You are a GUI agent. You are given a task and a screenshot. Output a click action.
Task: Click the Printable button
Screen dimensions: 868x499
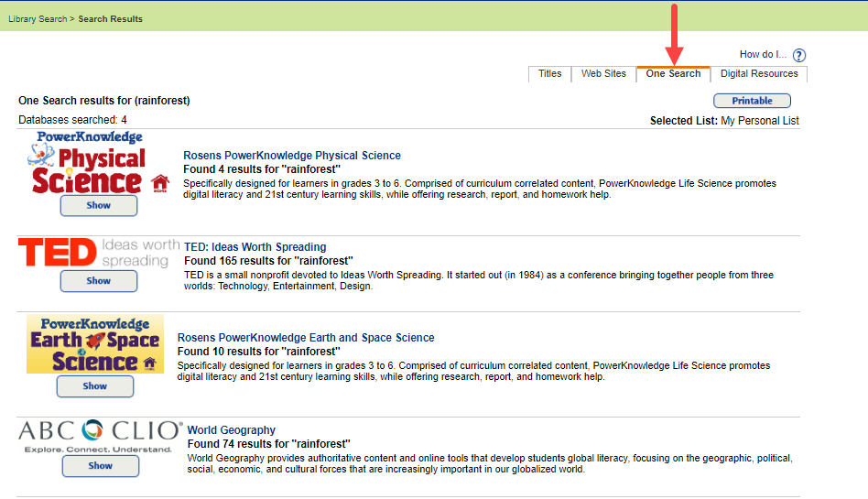point(752,101)
